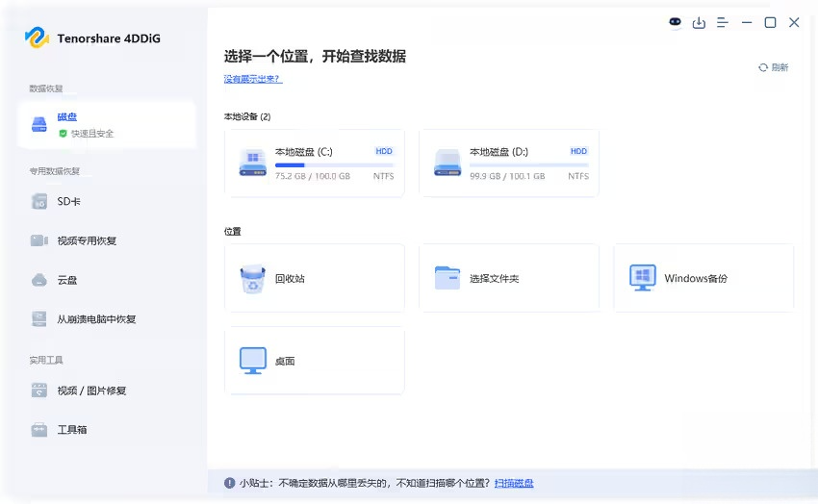Image resolution: width=818 pixels, height=504 pixels.
Task: Click the 实用工具 sidebar section label
Action: click(46, 360)
